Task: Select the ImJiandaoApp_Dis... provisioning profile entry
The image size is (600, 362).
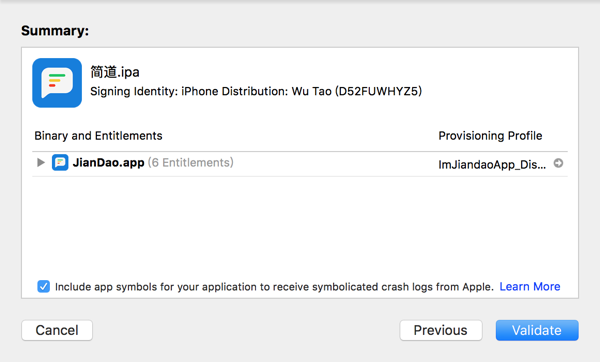Action: 492,165
